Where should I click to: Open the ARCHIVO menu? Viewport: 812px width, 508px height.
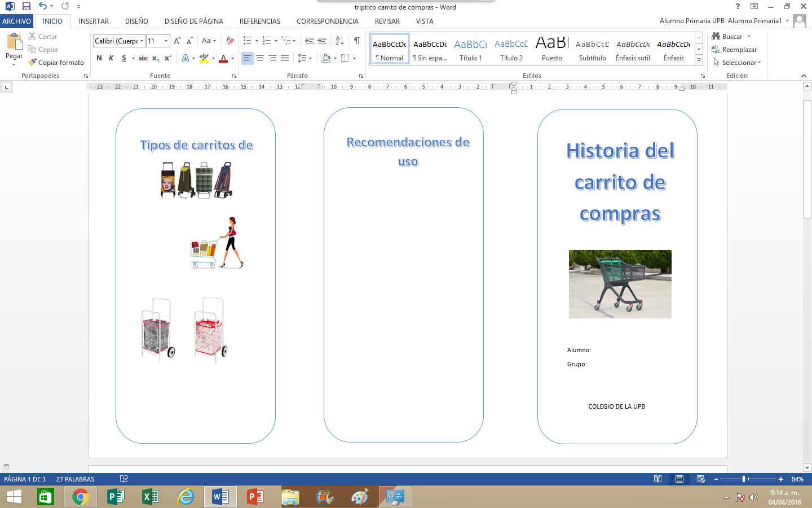17,21
